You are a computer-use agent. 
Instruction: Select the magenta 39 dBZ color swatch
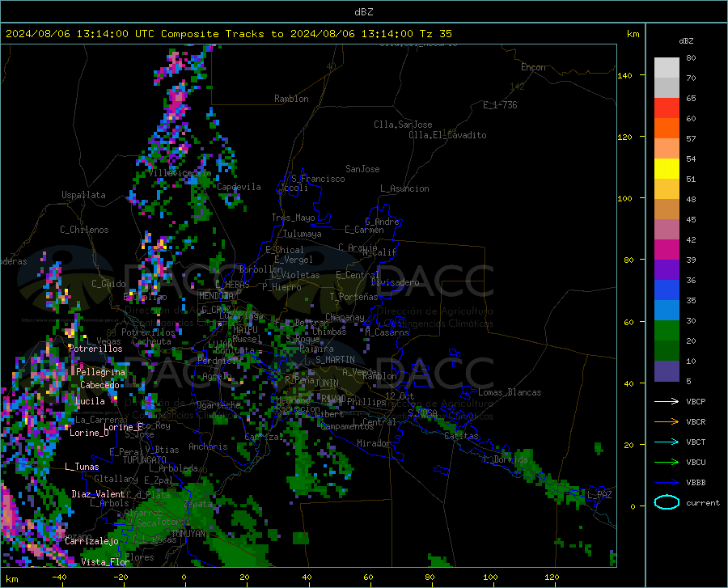[667, 250]
